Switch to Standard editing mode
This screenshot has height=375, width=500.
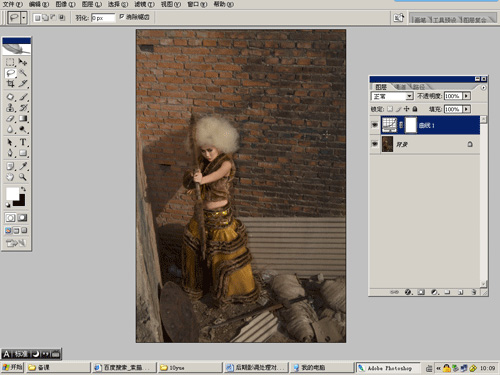10,218
